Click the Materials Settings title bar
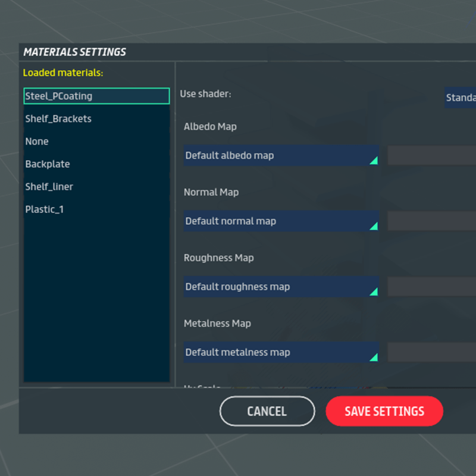 click(x=238, y=52)
